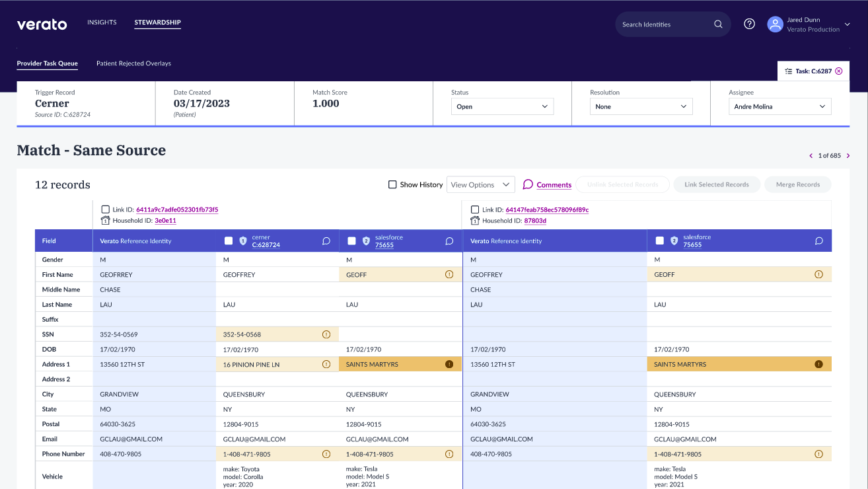Click the Household ID 3e0e11 link
Screen dimensions: 868x489
(x=165, y=221)
